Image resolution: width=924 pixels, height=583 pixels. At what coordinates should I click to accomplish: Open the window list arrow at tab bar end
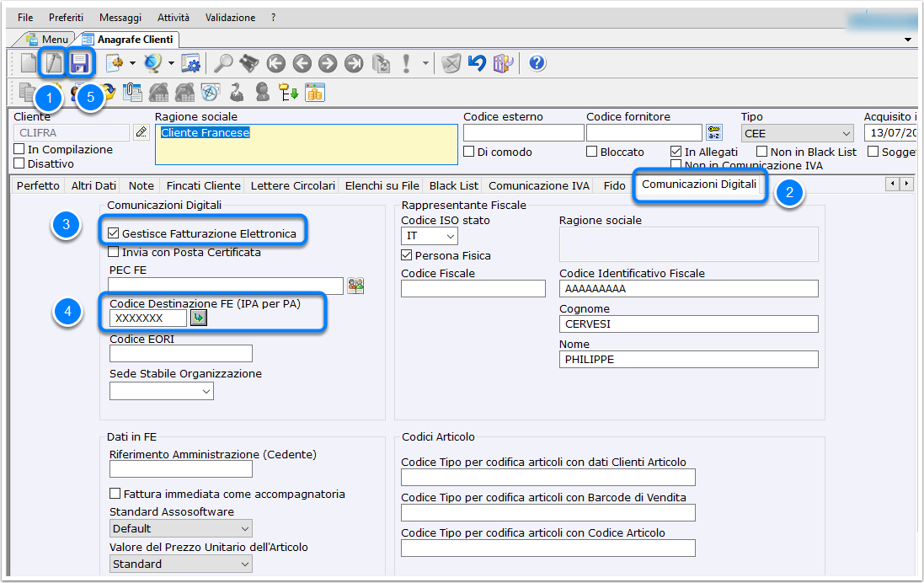[908, 40]
